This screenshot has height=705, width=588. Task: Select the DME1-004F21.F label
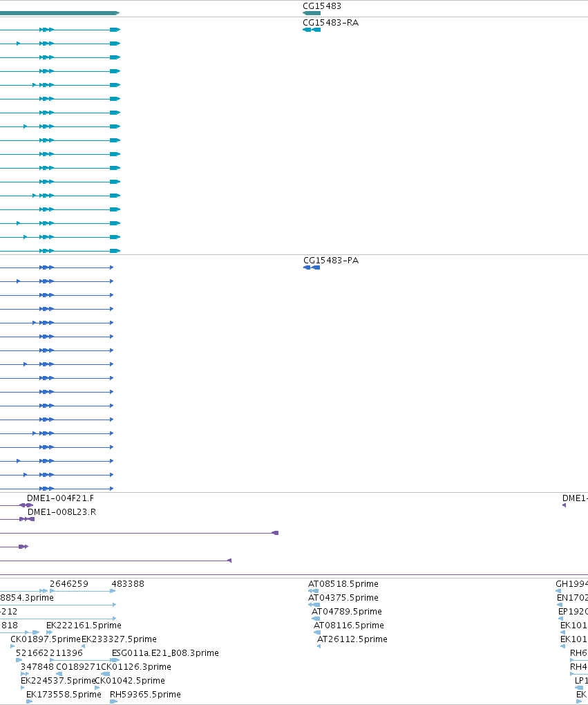(x=61, y=498)
